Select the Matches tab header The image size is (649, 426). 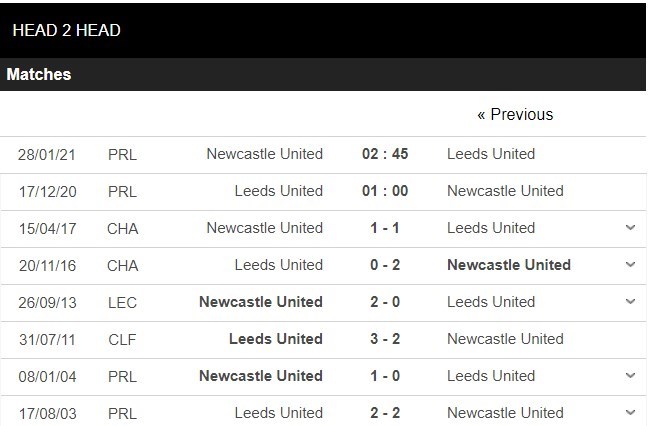[x=39, y=75]
